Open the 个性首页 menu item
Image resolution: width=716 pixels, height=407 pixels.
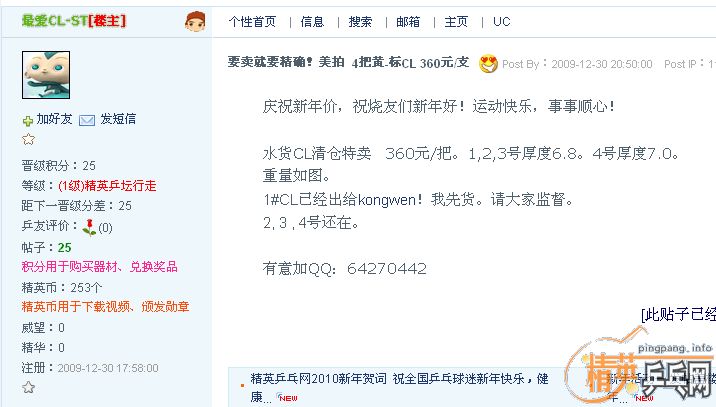tap(253, 21)
